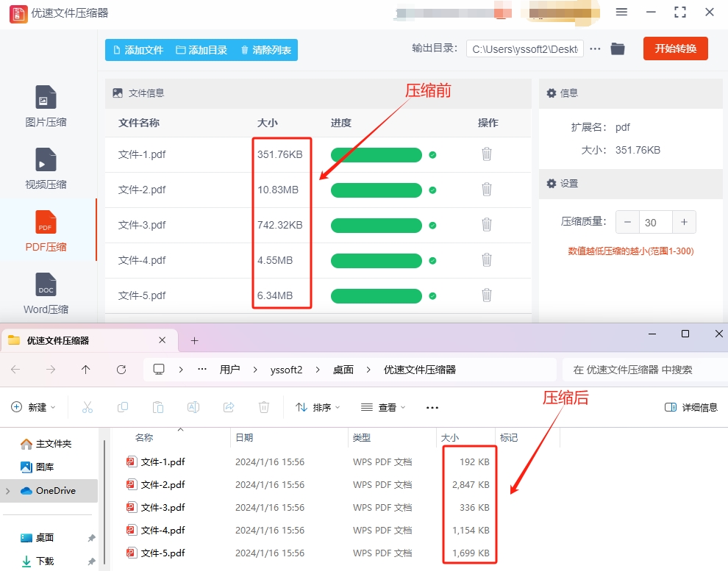Expand the chevron after 桌面 breadcrumb
728x571 pixels.
[x=368, y=370]
